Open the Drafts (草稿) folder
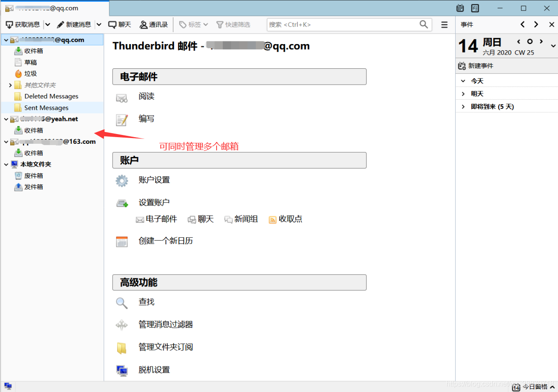Image resolution: width=558 pixels, height=392 pixels. click(30, 63)
